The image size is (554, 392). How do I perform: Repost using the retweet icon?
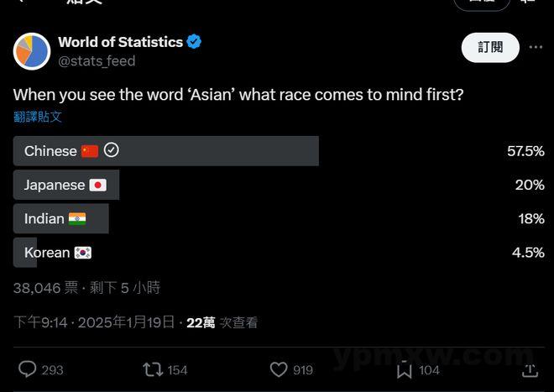pos(153,369)
